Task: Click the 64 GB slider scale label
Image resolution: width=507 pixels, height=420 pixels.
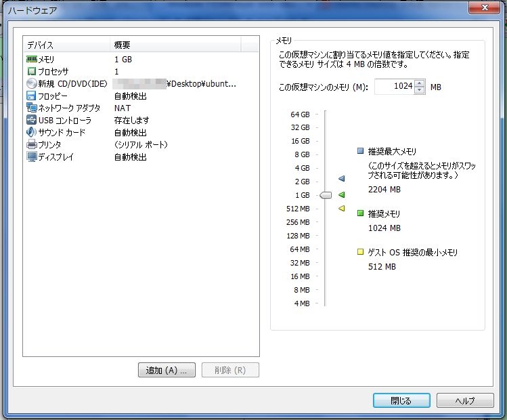Action: point(300,114)
